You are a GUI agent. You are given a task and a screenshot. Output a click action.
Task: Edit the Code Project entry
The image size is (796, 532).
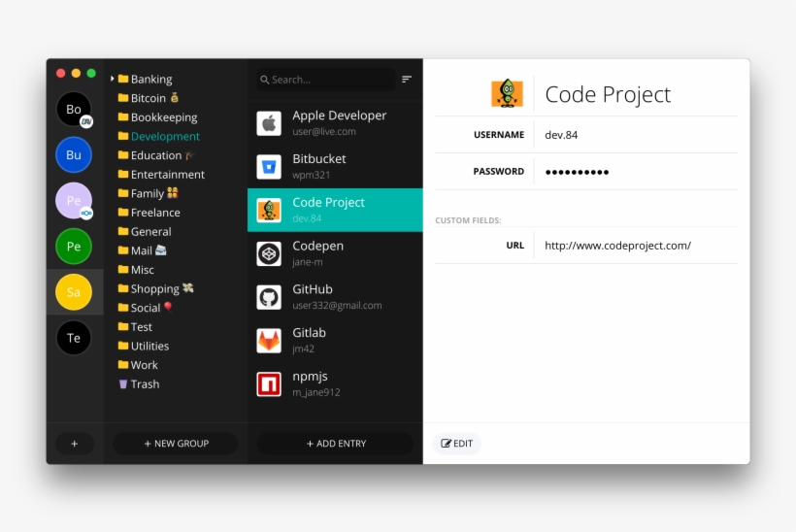[x=457, y=444]
